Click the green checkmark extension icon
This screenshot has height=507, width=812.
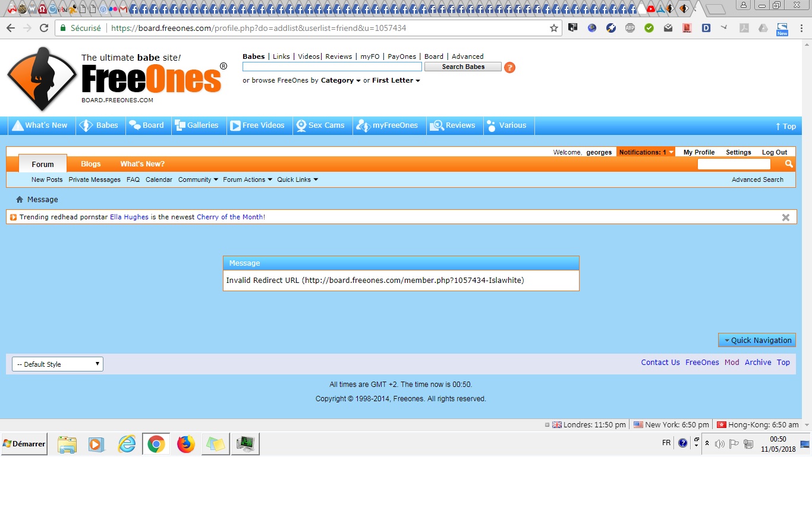[x=649, y=28]
